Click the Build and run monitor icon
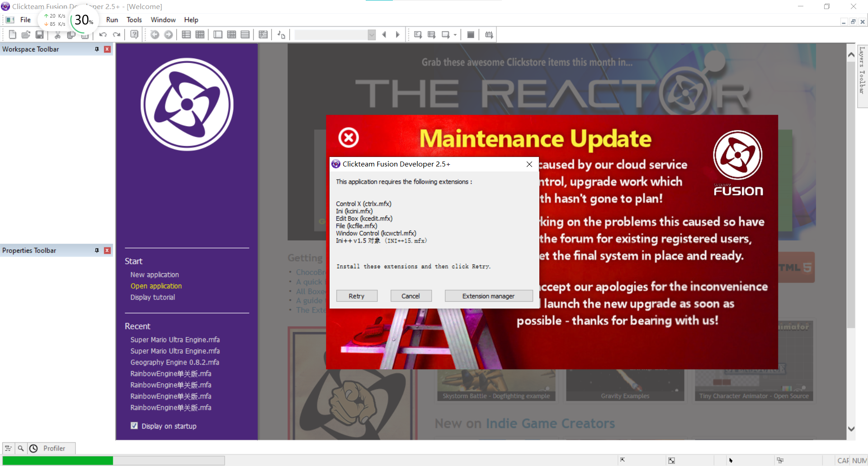868x466 pixels. pos(489,35)
